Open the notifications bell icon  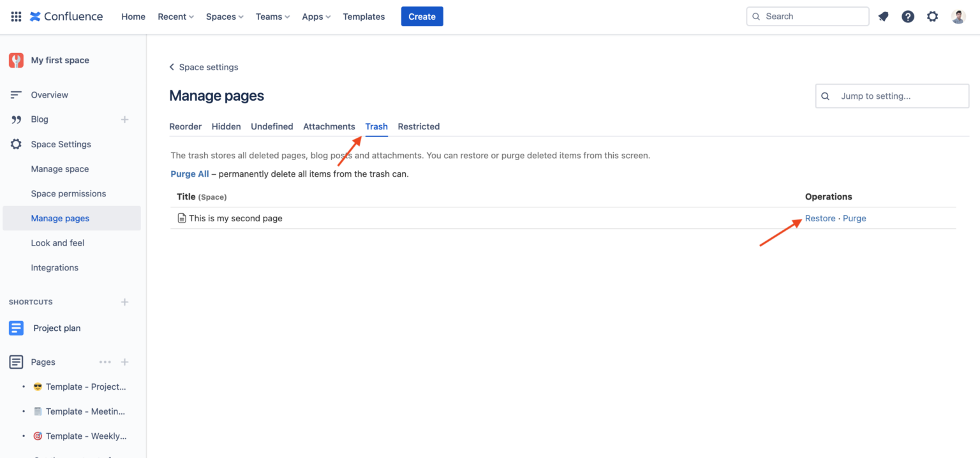click(884, 17)
